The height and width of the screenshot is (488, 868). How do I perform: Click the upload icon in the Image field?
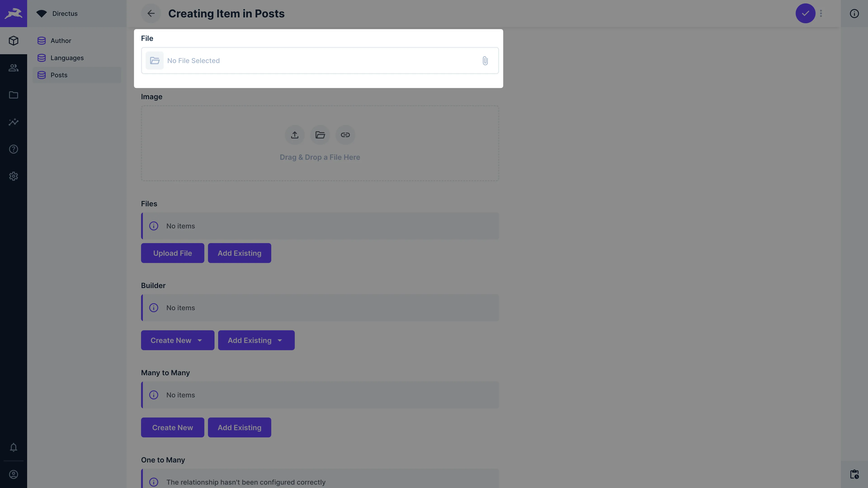[x=295, y=135]
